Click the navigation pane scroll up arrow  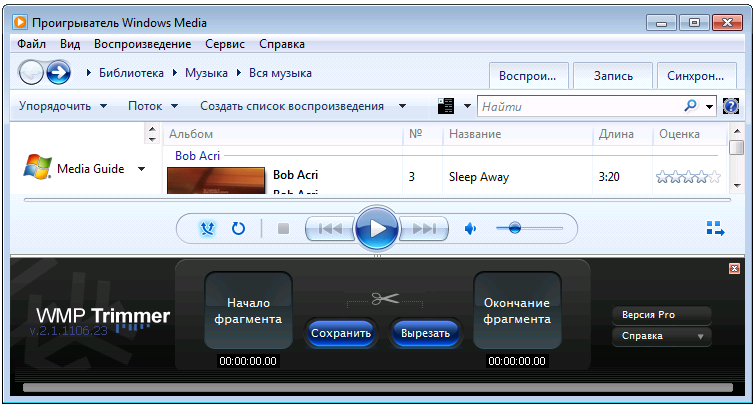[x=152, y=129]
